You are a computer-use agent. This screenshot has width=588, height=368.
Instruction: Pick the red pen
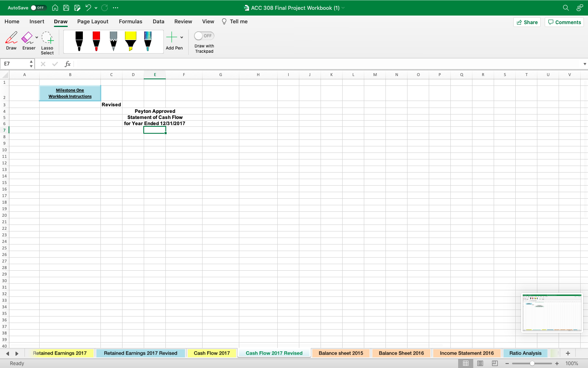tap(96, 41)
